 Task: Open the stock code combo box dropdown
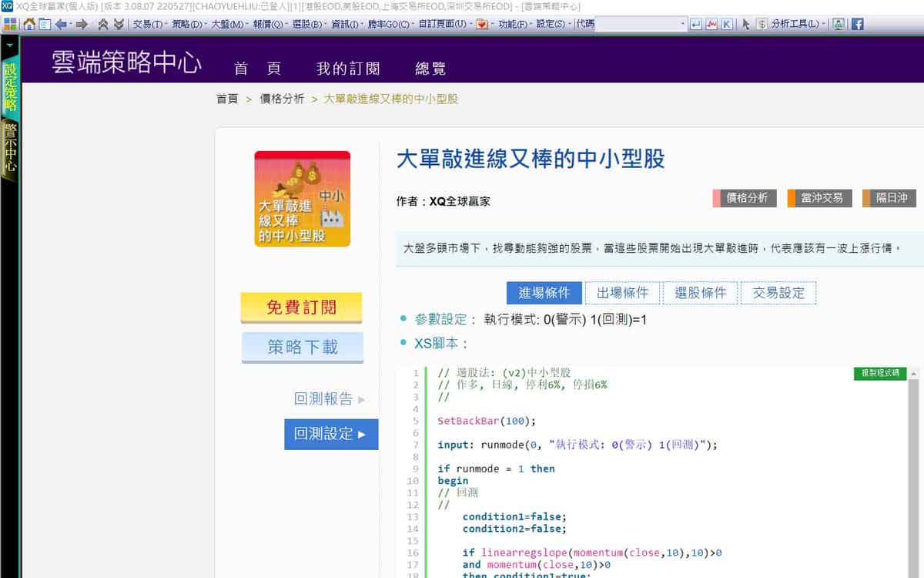(682, 24)
